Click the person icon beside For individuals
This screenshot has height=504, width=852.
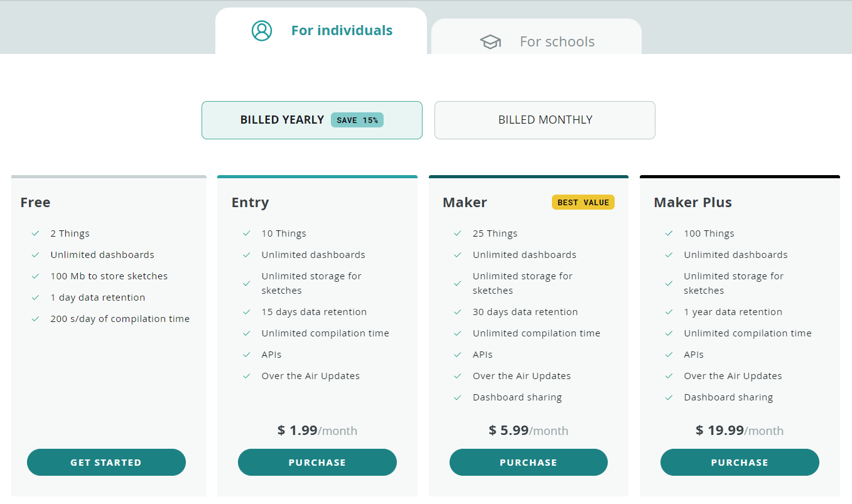coord(262,31)
